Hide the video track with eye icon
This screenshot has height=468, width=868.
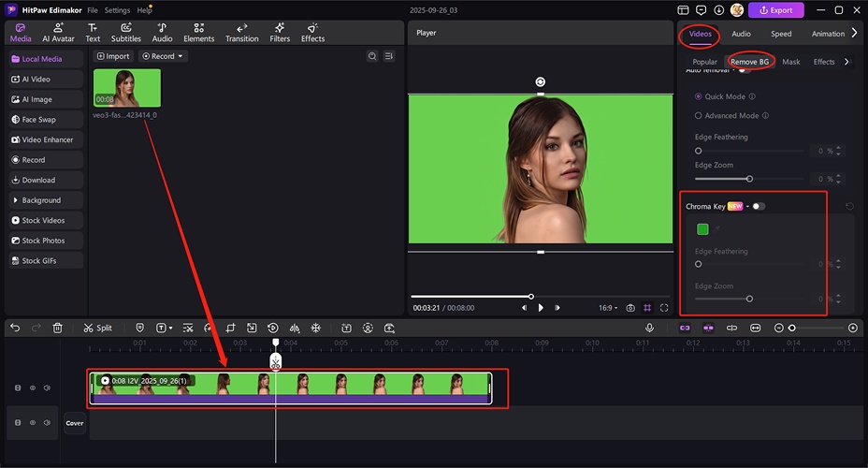pyautogui.click(x=33, y=388)
